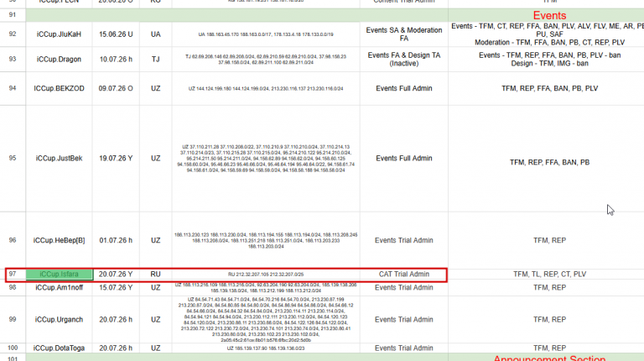
Task: Select UZ cell in BEKZOD row
Action: [x=156, y=88]
